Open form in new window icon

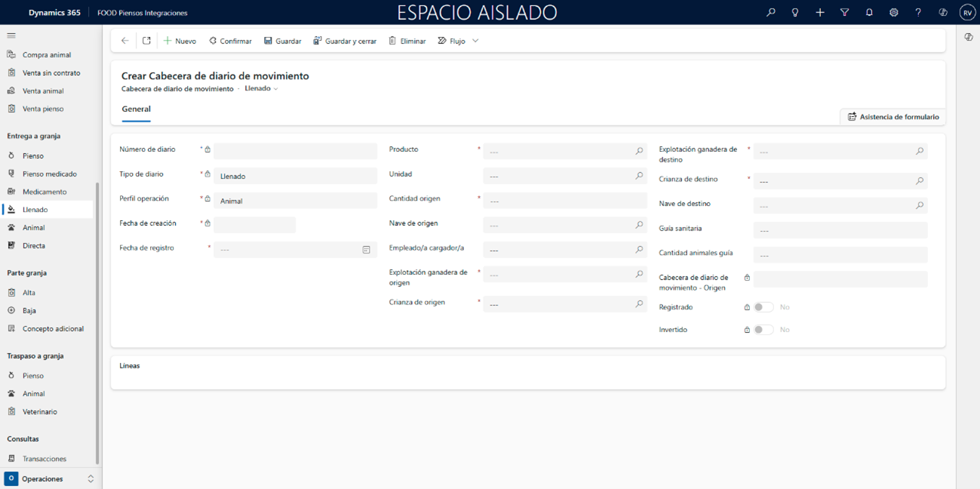146,41
